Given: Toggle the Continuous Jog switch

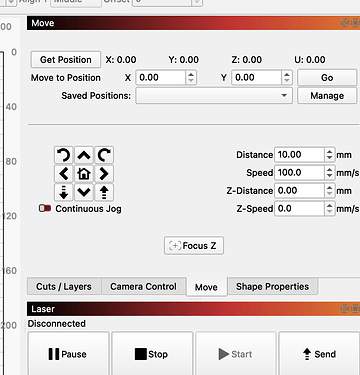Looking at the screenshot, I should 45,208.
